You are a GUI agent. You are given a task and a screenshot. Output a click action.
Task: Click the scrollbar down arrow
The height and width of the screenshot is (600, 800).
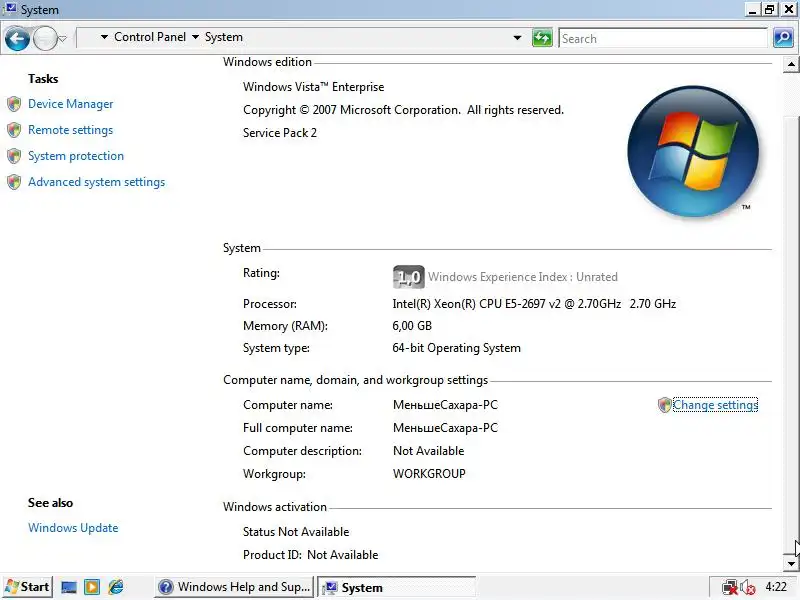[791, 564]
